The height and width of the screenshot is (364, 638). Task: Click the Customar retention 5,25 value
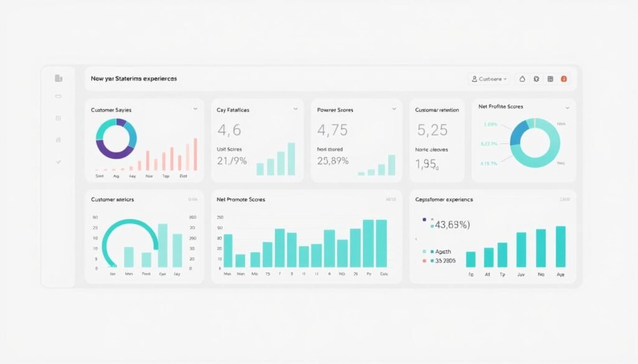point(432,130)
